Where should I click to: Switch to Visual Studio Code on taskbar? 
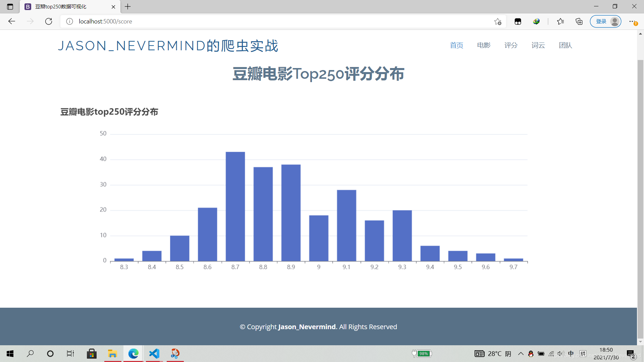(154, 354)
